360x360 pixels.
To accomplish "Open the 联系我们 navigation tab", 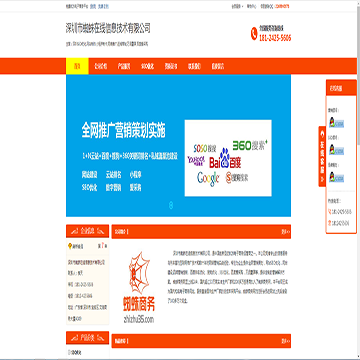I will (x=194, y=66).
